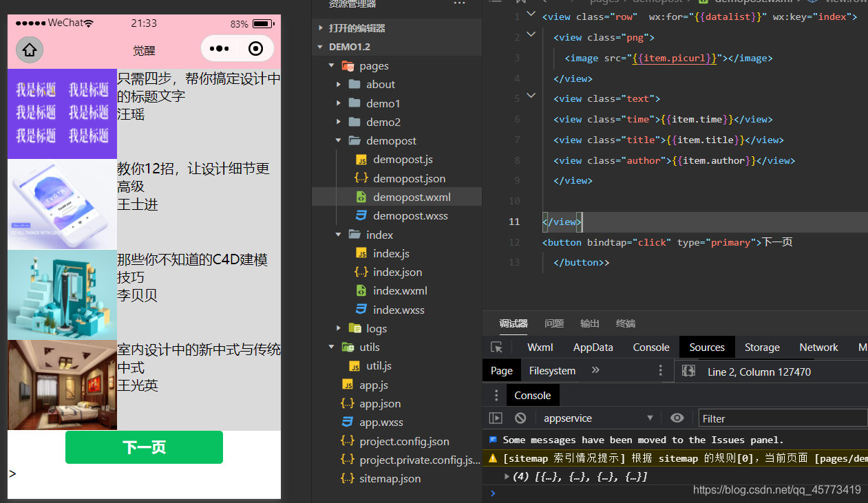Switch to the Network panel

pos(818,347)
